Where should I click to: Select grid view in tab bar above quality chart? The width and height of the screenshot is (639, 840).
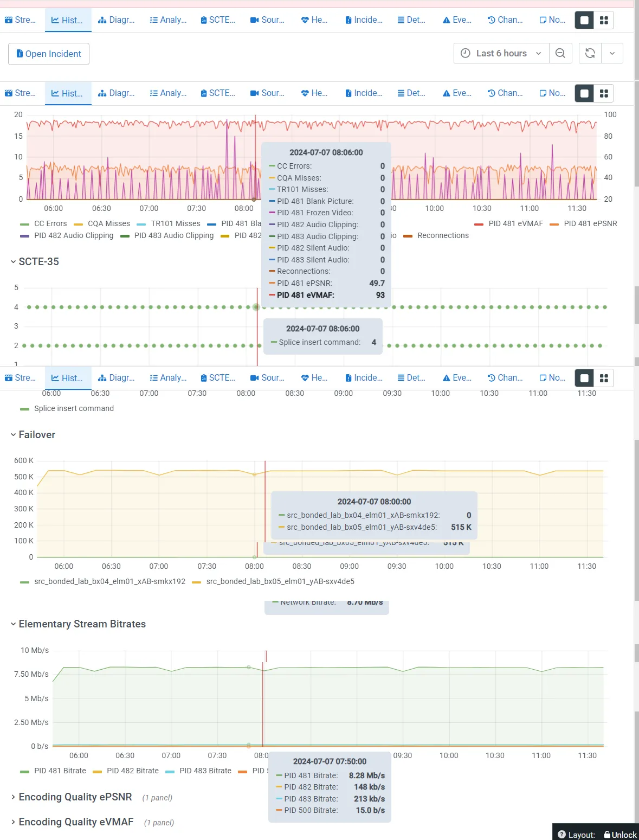coord(604,93)
